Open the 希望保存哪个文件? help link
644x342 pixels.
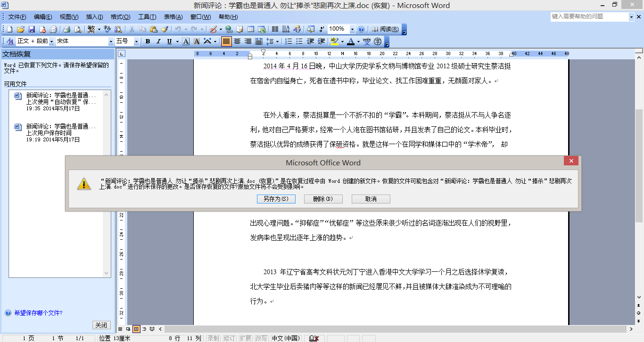tap(38, 313)
